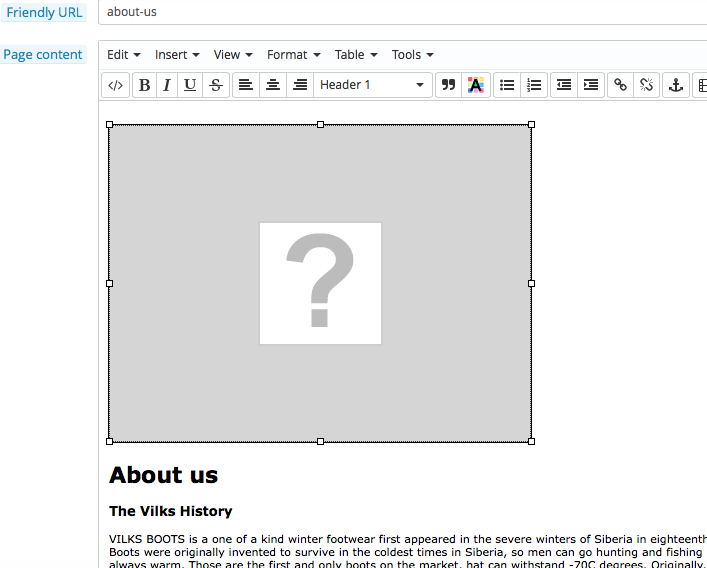Align text right
Image resolution: width=707 pixels, height=568 pixels.
pos(300,85)
